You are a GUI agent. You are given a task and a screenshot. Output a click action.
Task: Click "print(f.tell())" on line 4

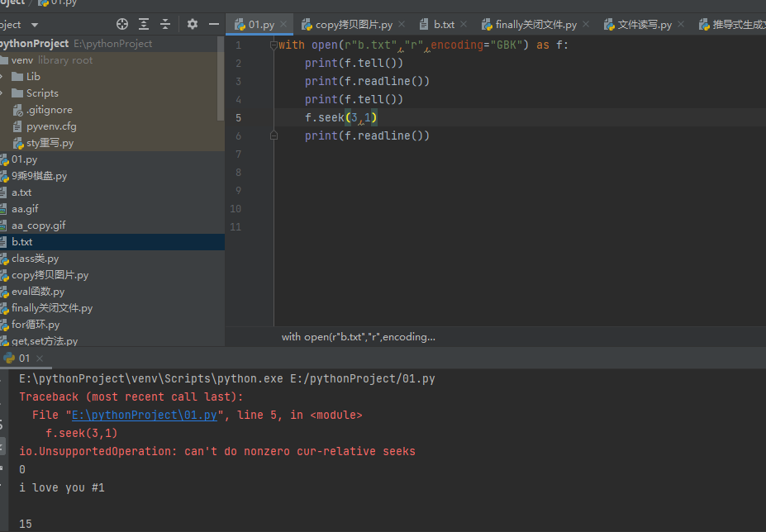tap(354, 99)
